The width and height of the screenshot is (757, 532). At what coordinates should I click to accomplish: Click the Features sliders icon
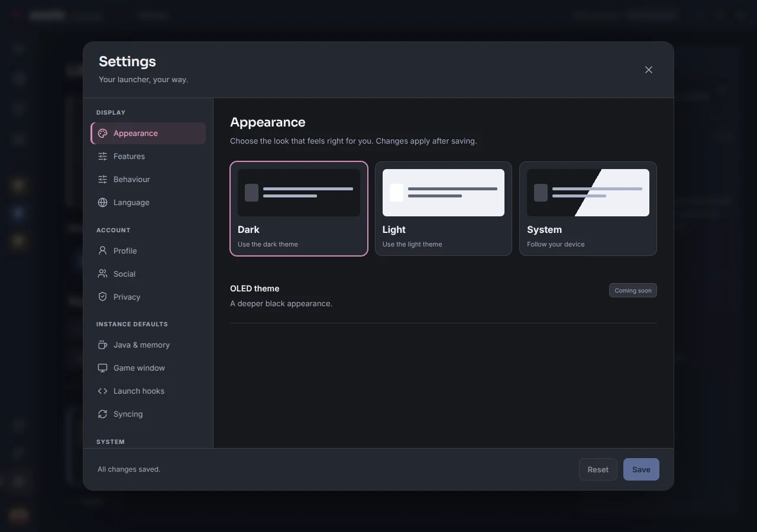[x=102, y=157]
